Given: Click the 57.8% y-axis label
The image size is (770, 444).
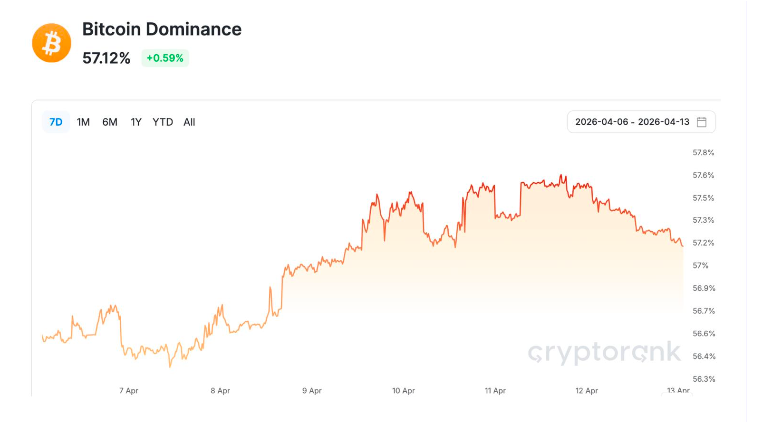Looking at the screenshot, I should pos(703,153).
